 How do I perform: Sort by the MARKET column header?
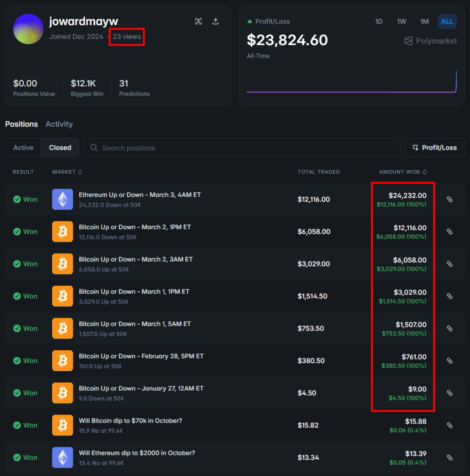[x=67, y=172]
